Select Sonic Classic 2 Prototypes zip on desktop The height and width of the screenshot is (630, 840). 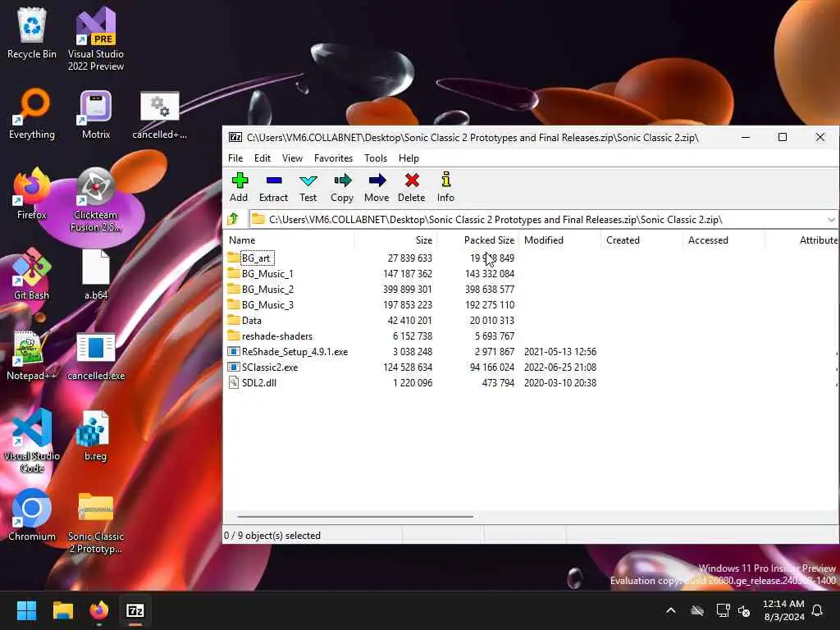[96, 523]
